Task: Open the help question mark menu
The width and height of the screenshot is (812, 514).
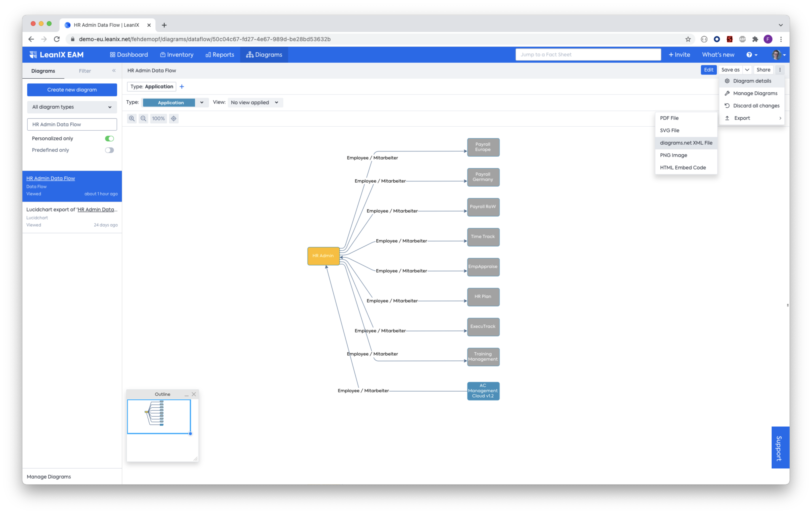Action: [752, 55]
